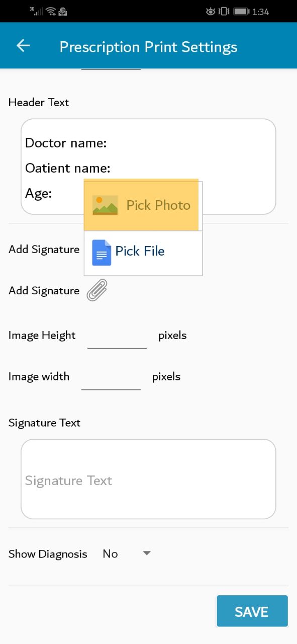Focus the Image width pixels field
This screenshot has width=297, height=644.
pos(111,377)
